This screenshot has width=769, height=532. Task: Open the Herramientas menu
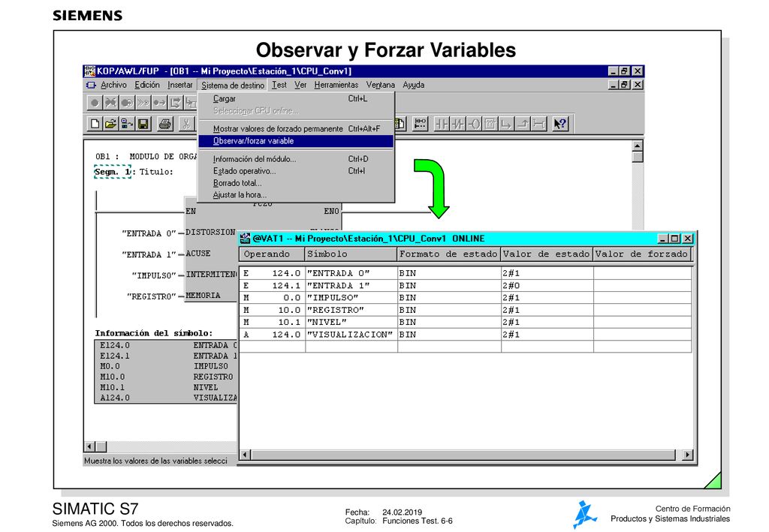click(x=336, y=85)
